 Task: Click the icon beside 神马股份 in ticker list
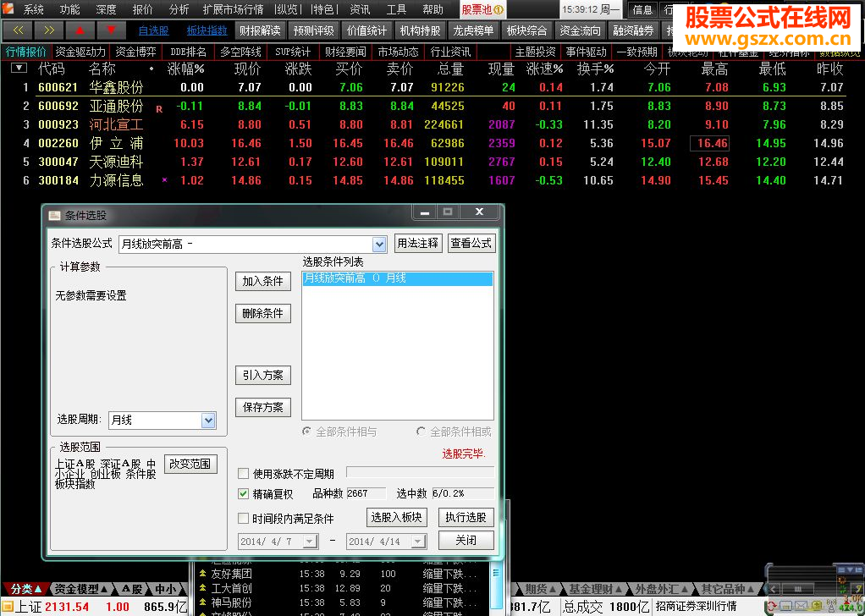pos(203,602)
